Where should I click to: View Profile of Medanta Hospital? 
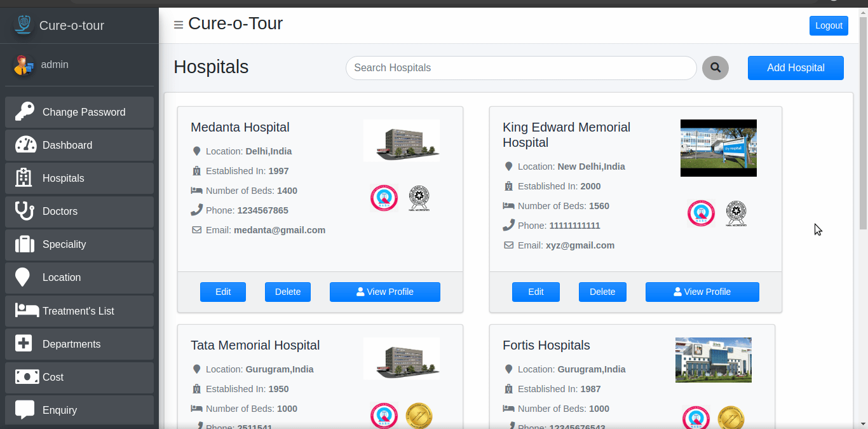pyautogui.click(x=385, y=292)
